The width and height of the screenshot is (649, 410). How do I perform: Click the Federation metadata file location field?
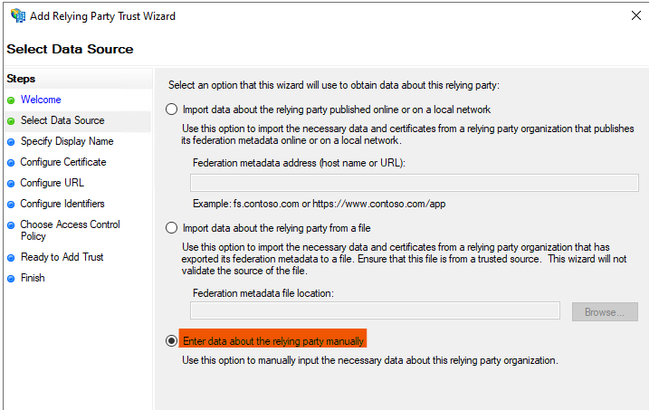tap(374, 311)
